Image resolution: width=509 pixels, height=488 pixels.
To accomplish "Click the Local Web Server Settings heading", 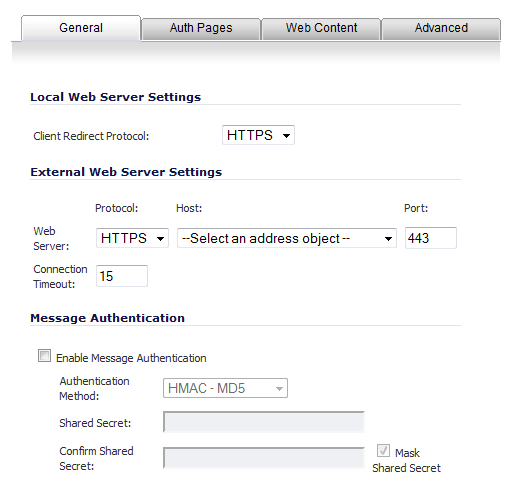I will 115,97.
